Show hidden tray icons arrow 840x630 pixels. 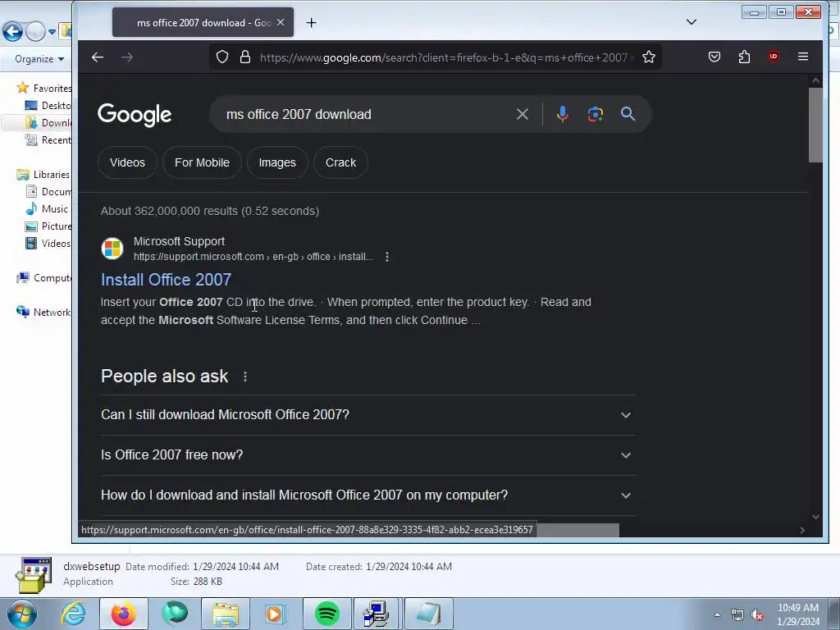(717, 614)
